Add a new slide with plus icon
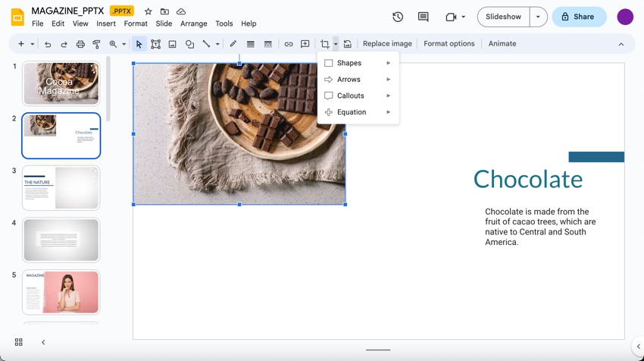 coord(21,43)
